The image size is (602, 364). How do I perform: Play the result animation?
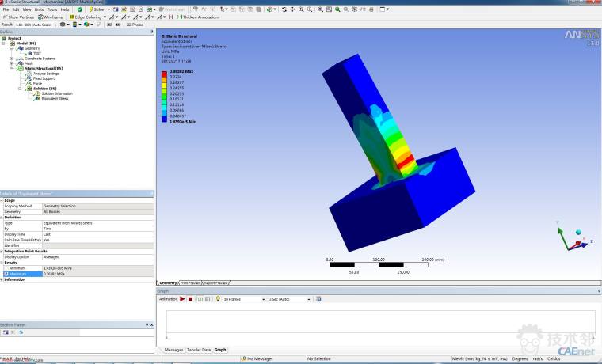click(182, 299)
